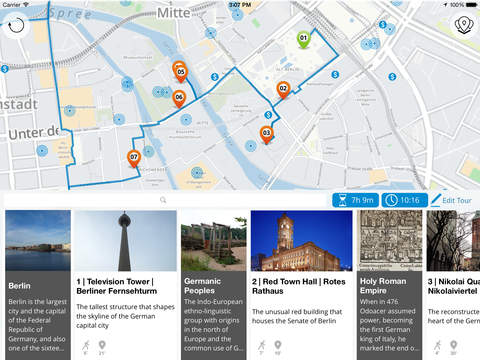Image resolution: width=480 pixels, height=360 pixels.
Task: Open the Holy Roman Empire card
Action: [390, 285]
